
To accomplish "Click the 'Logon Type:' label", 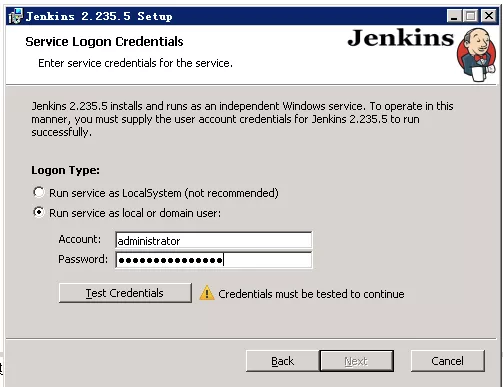I will [x=65, y=170].
